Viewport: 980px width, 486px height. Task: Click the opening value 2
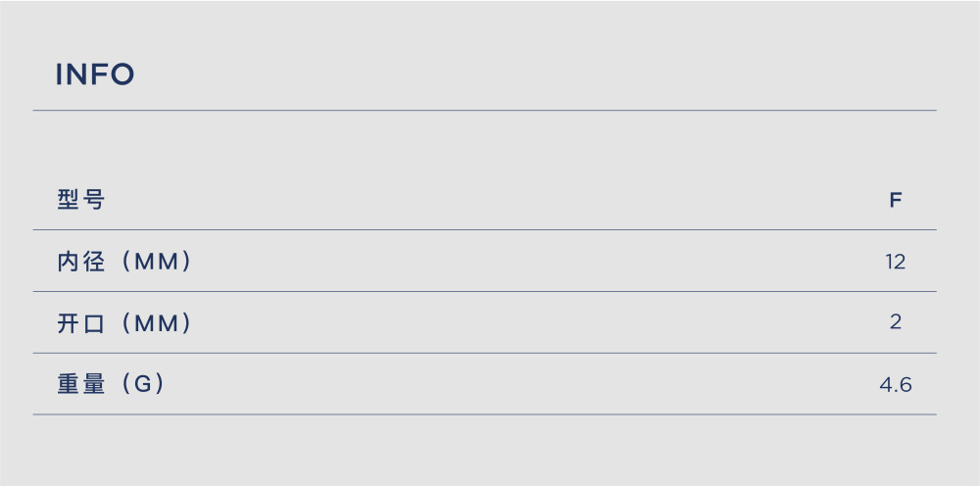(896, 322)
